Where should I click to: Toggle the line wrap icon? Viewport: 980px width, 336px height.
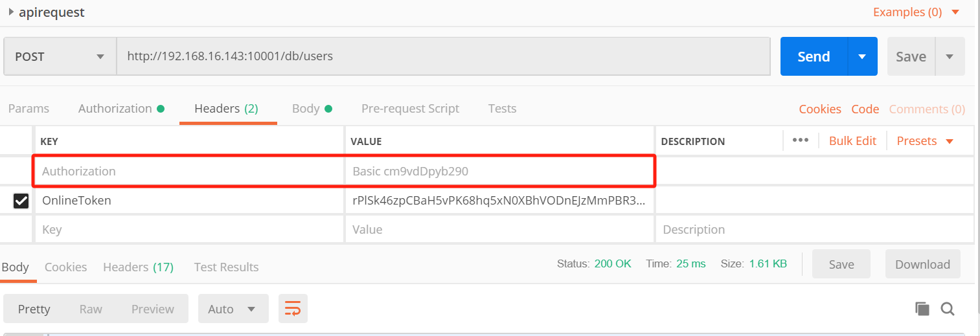point(293,309)
